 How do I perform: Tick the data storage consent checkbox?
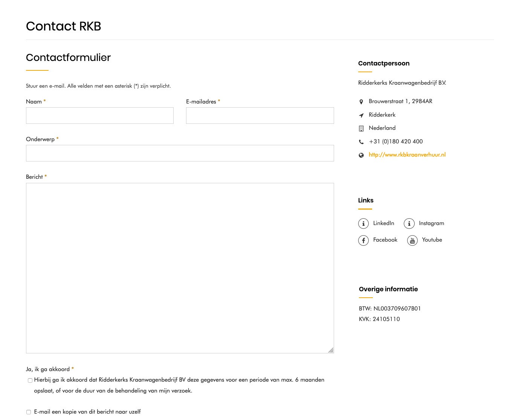(30, 380)
